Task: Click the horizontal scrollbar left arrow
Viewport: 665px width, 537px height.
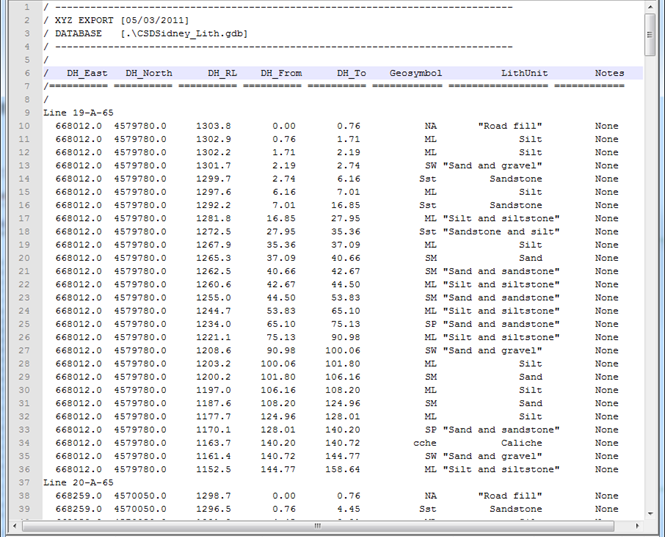Action: pyautogui.click(x=15, y=526)
